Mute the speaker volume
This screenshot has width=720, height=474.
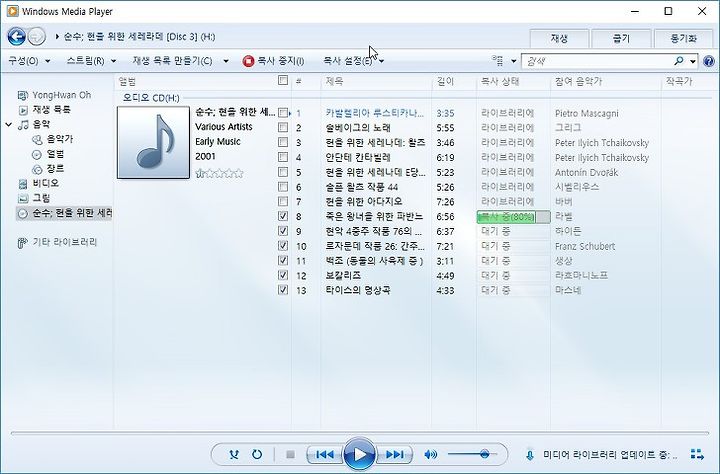tap(430, 455)
